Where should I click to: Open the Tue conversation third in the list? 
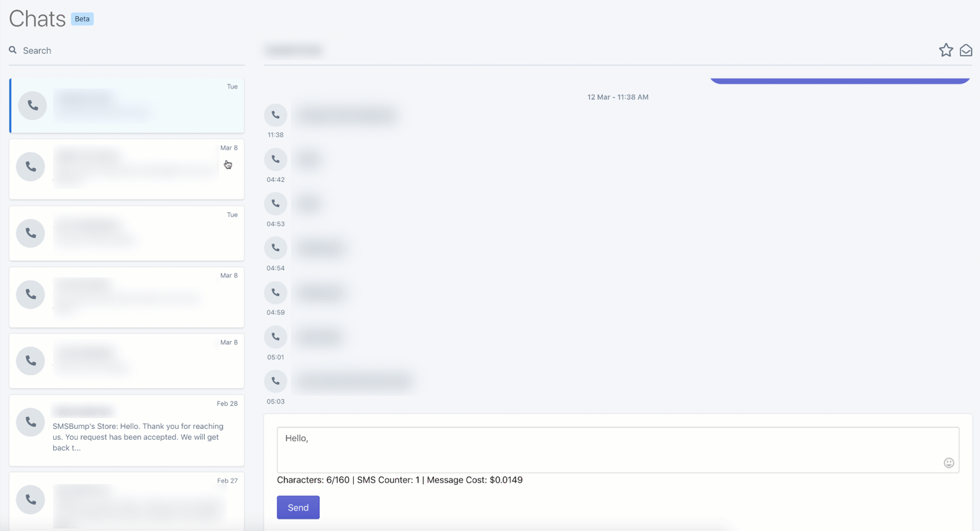pyautogui.click(x=126, y=233)
